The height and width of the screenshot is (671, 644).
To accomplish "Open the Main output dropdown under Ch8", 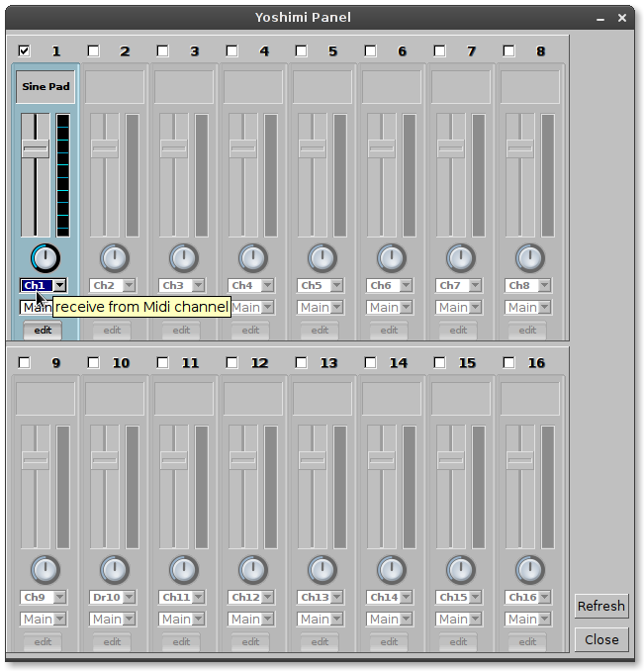I will [x=528, y=307].
